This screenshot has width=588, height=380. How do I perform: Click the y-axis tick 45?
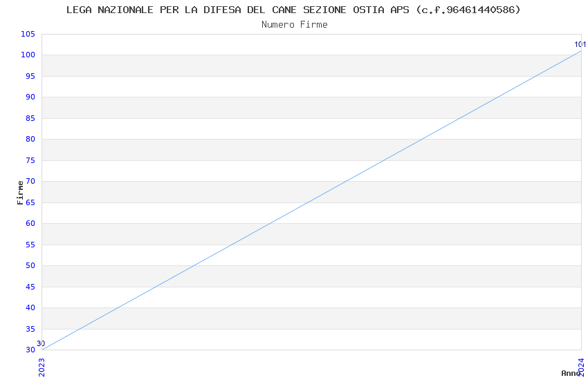click(30, 287)
